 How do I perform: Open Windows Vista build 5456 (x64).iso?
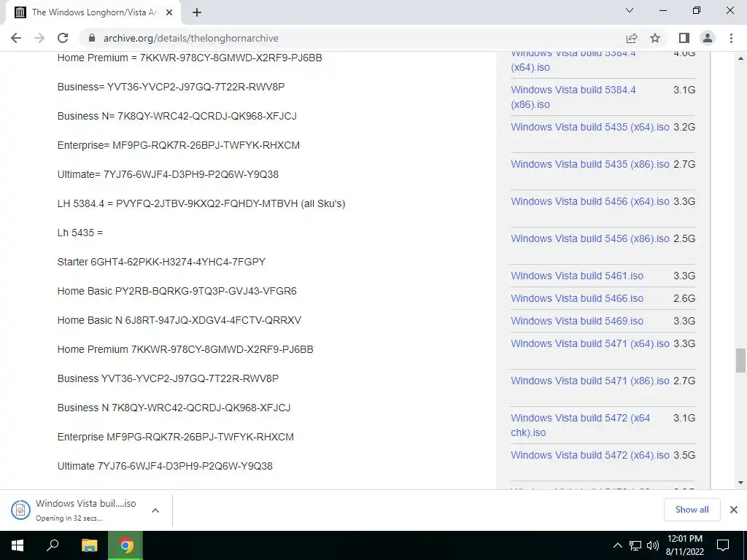pos(589,201)
